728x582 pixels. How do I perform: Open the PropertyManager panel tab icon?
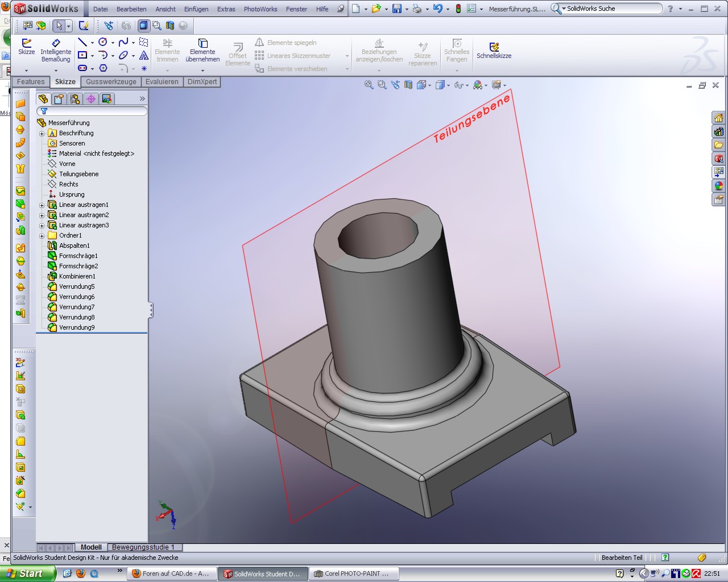pos(59,99)
